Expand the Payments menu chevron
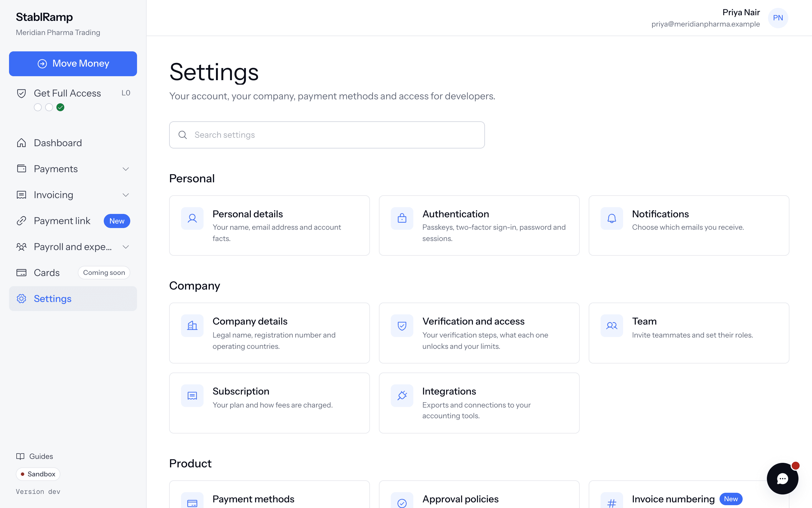The height and width of the screenshot is (508, 812). [x=126, y=169]
